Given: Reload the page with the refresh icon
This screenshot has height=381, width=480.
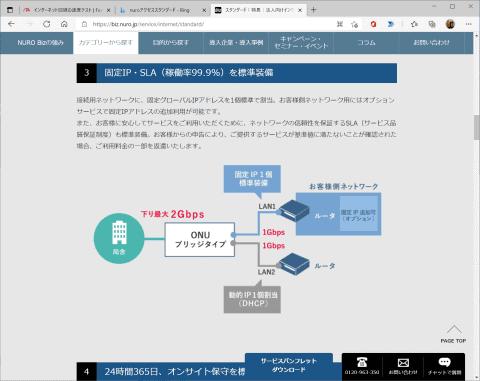Looking at the screenshot, I should point(47,24).
